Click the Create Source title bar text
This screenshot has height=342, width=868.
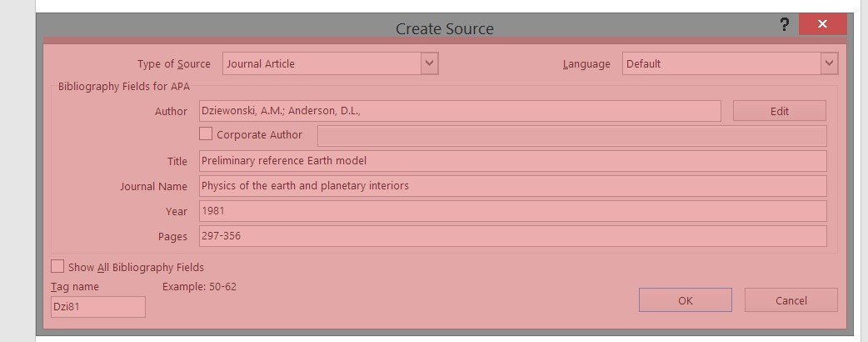[445, 29]
